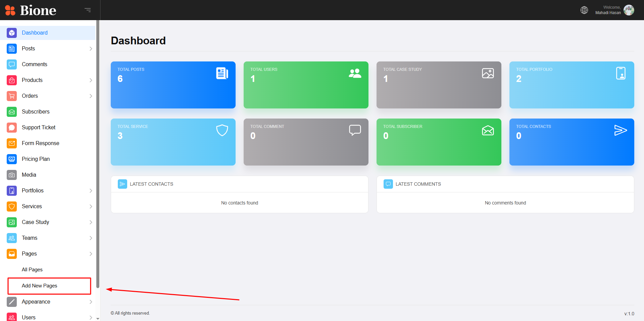
Task: Open Support Ticket in the sidebar
Action: [x=48, y=128]
